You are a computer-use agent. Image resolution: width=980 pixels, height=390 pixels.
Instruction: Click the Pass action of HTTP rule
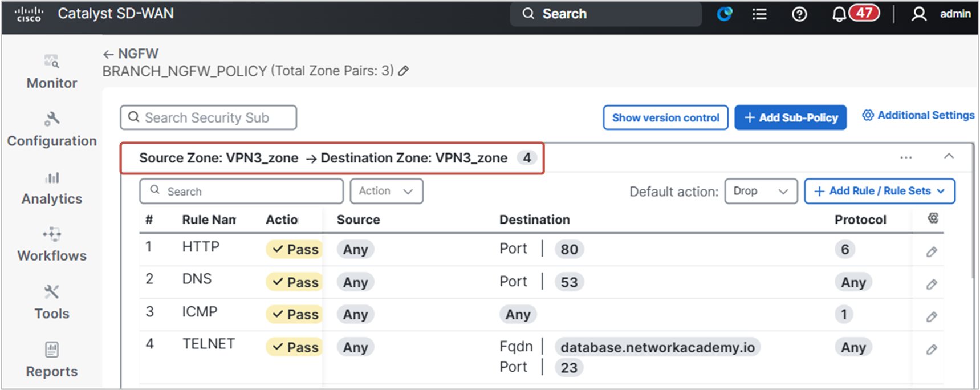(x=295, y=249)
